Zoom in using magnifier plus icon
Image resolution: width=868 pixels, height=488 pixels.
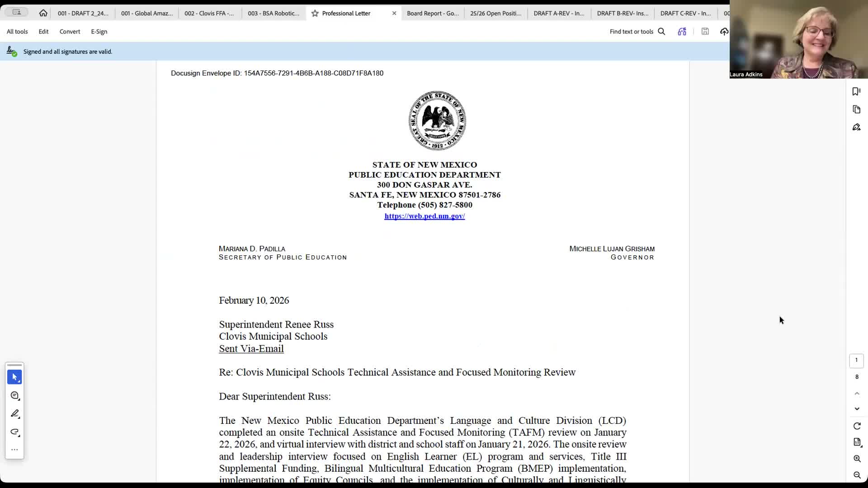click(857, 459)
